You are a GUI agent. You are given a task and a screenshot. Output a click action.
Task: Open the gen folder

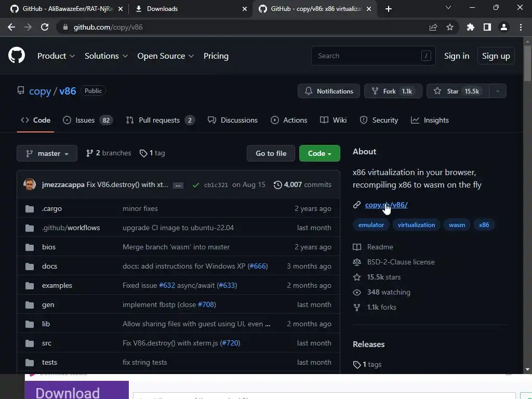click(x=48, y=304)
